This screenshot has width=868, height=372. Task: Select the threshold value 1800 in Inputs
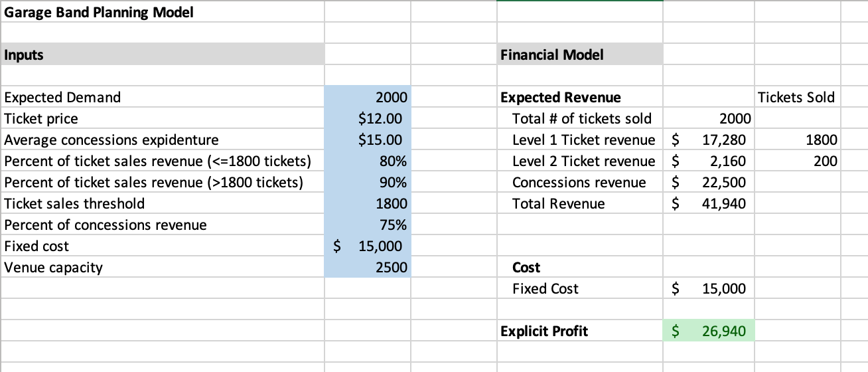368,203
